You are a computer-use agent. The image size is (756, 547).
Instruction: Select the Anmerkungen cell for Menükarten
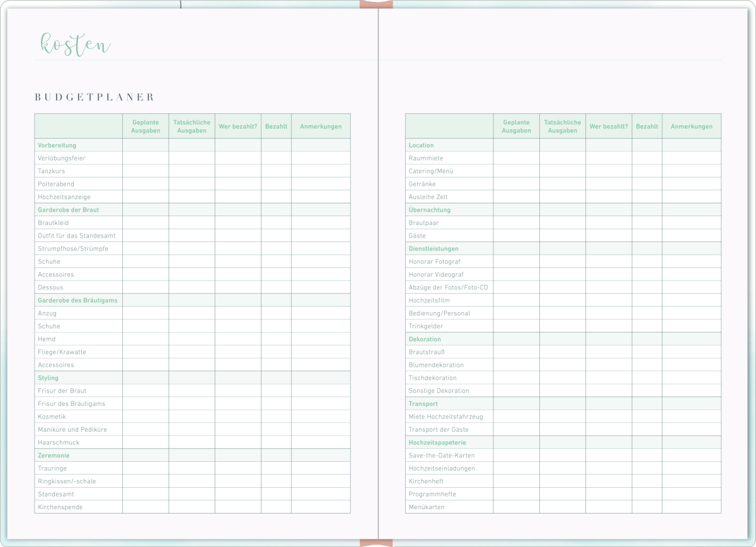[692, 507]
